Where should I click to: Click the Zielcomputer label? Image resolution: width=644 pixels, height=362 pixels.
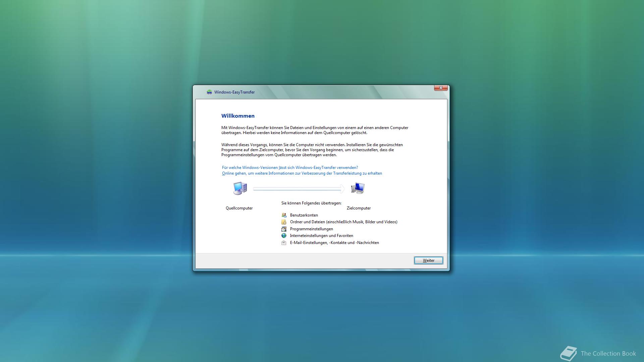(x=359, y=208)
